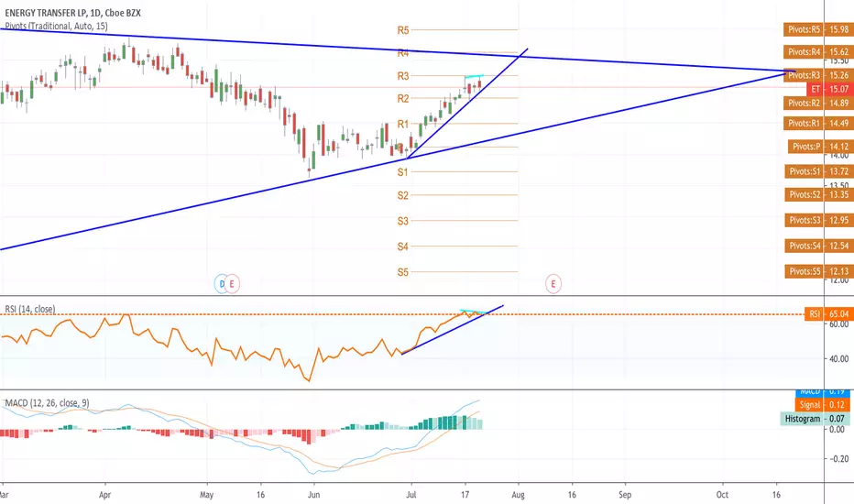Click the Pivots:R4 15.62 price label

pos(818,52)
